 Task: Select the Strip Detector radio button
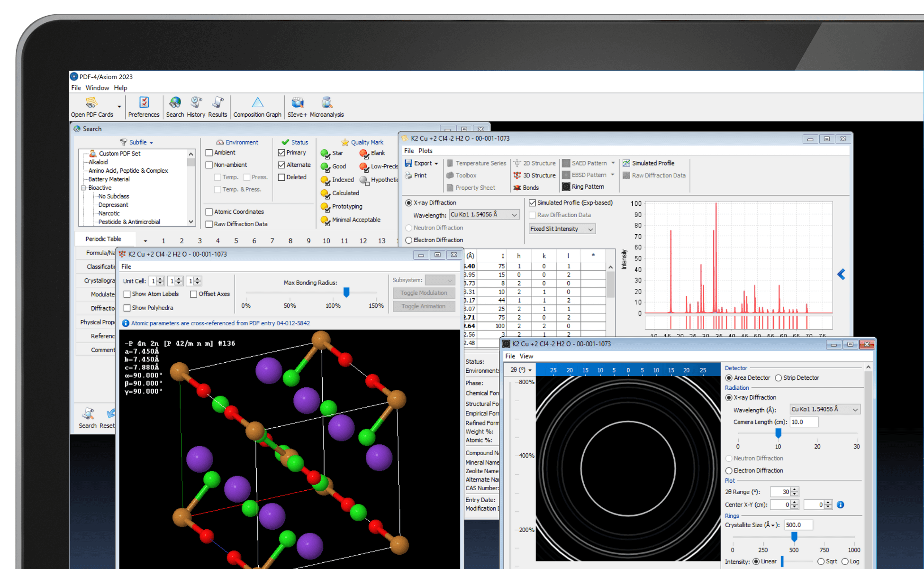click(x=778, y=378)
